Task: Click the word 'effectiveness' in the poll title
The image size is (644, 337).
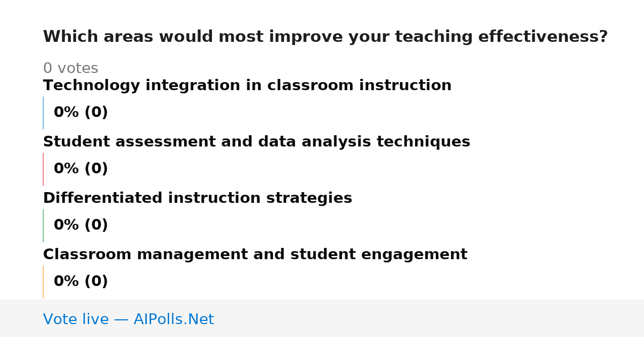Action: coord(543,37)
